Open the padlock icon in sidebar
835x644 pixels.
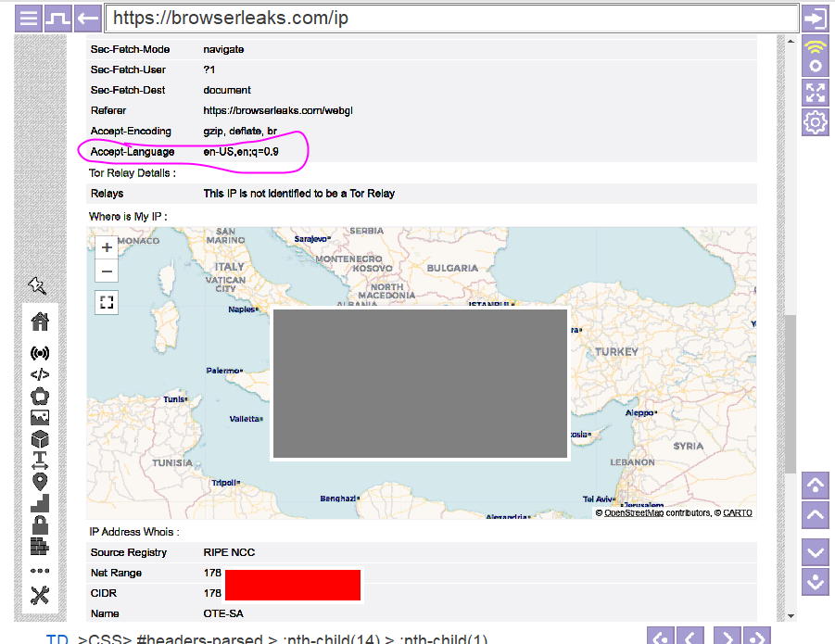[40, 524]
